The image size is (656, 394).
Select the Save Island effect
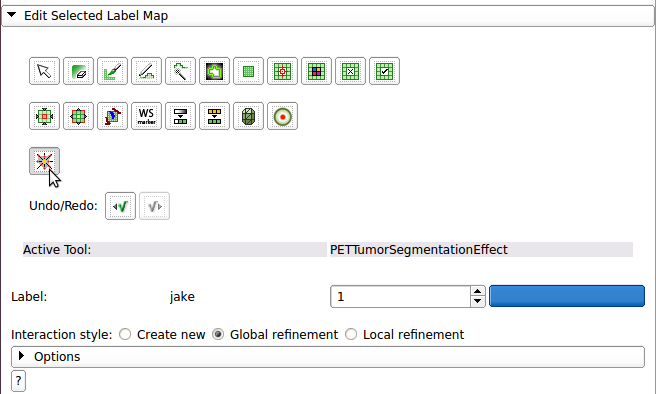(x=384, y=71)
